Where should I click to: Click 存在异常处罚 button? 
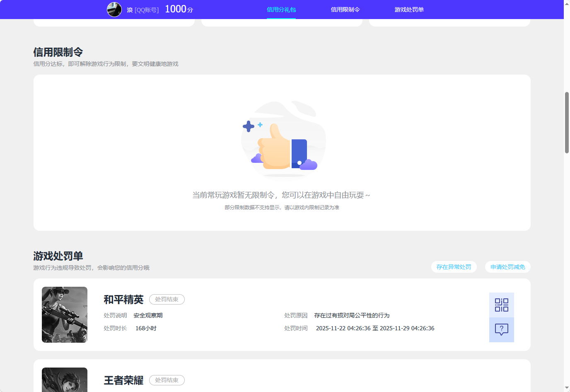(x=454, y=267)
